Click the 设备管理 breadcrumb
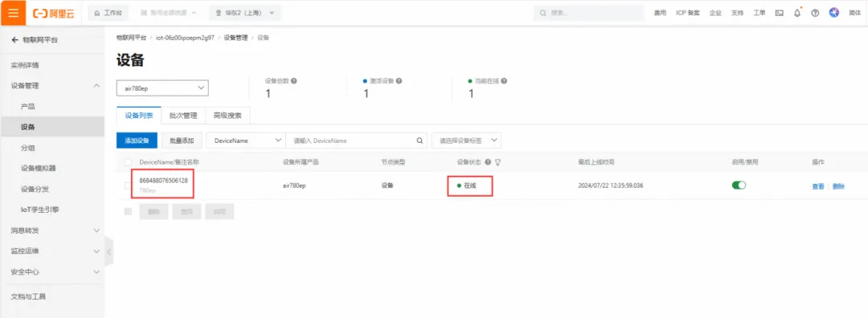This screenshot has width=868, height=318. 235,38
